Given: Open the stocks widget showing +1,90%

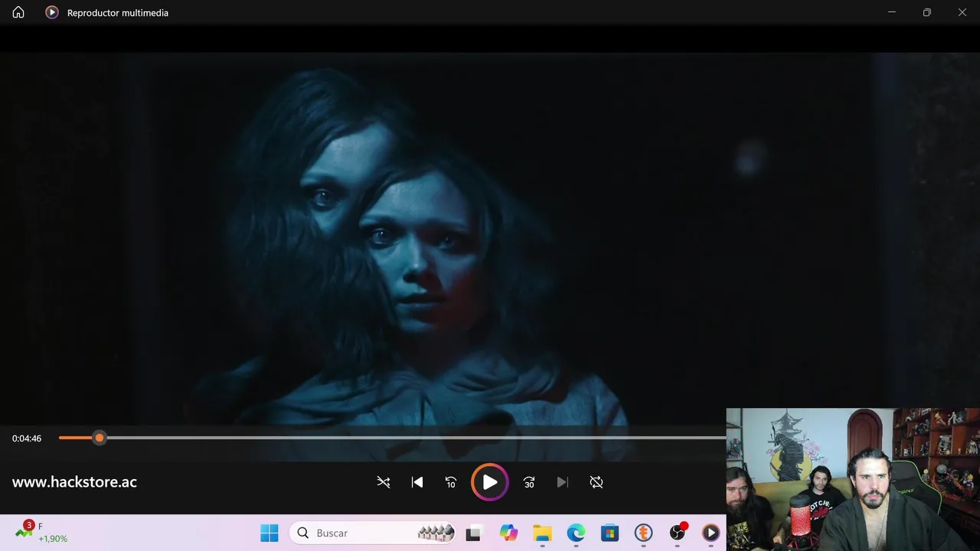Looking at the screenshot, I should [42, 533].
